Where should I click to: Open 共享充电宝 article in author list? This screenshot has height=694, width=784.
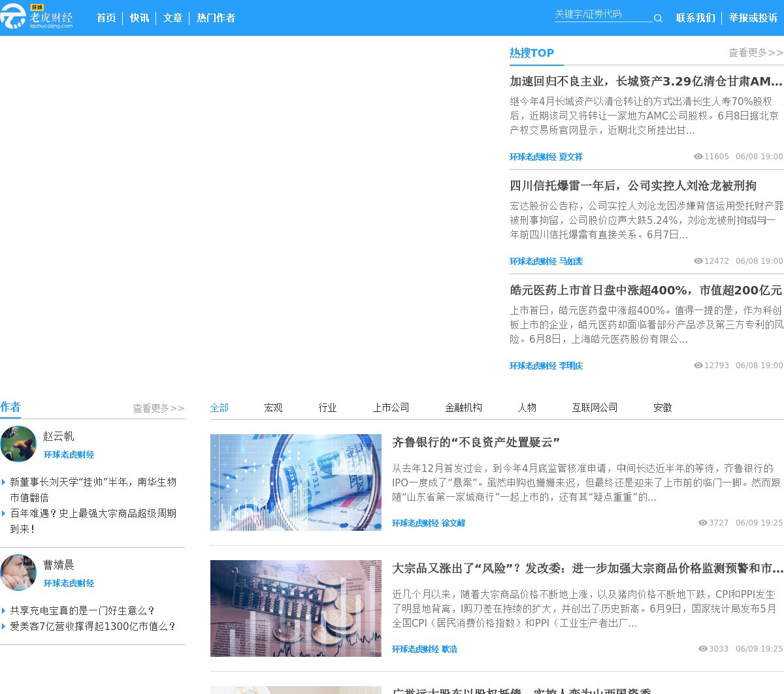tap(82, 611)
